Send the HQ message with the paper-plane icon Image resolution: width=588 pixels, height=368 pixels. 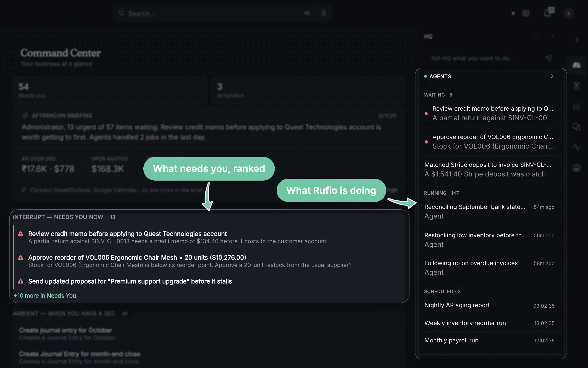tap(549, 58)
